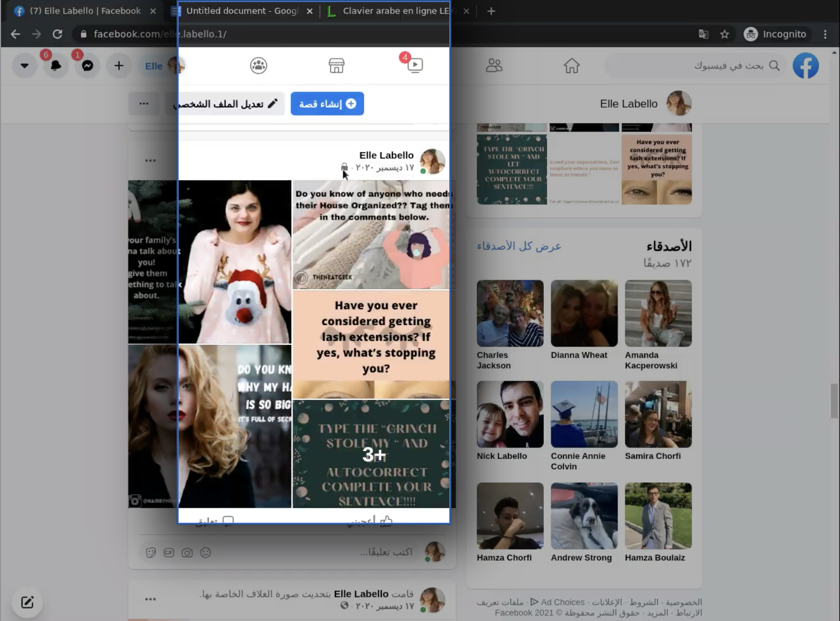
Task: Open the account dropdown arrow menu
Action: coord(25,66)
